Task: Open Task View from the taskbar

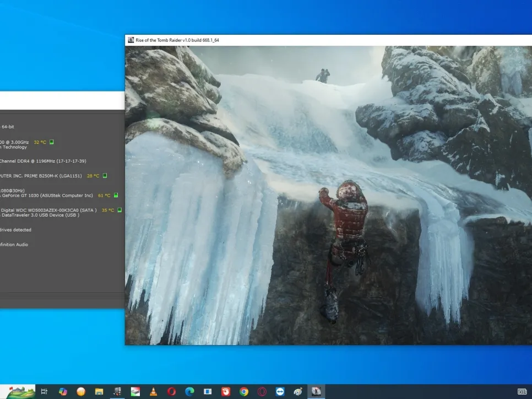Action: [44, 391]
